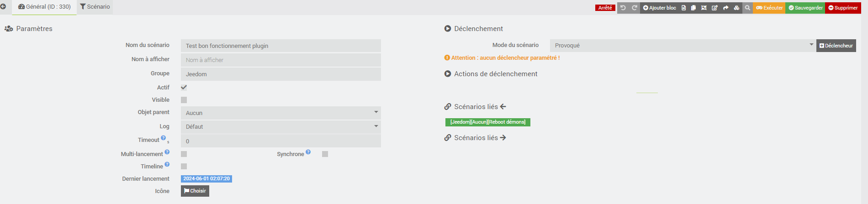
Task: Switch to the Scénario tab
Action: point(95,7)
